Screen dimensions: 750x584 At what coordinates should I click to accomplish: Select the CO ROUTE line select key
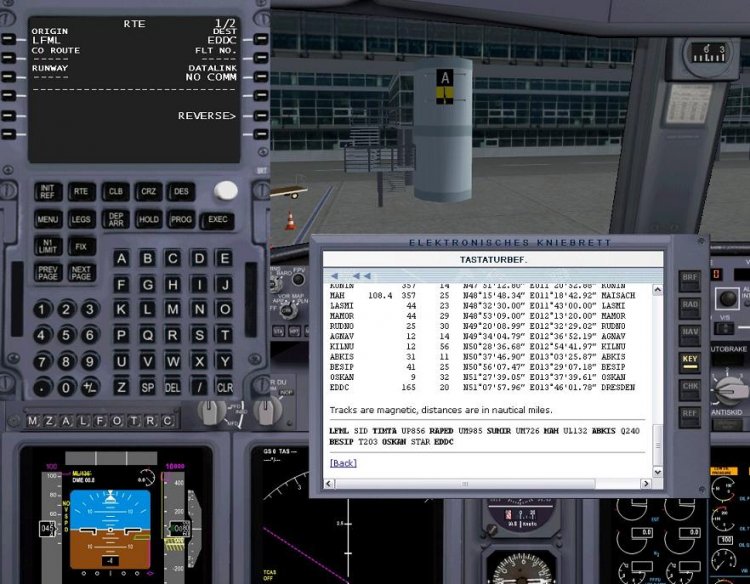(9, 58)
